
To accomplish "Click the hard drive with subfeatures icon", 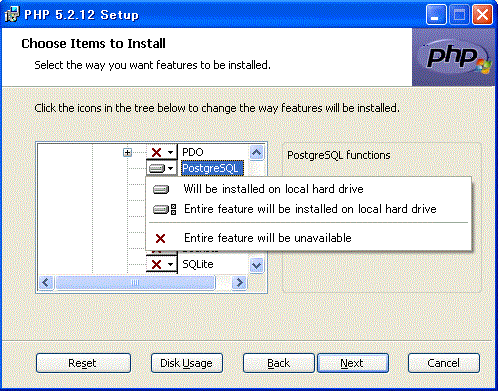I will pos(164,210).
